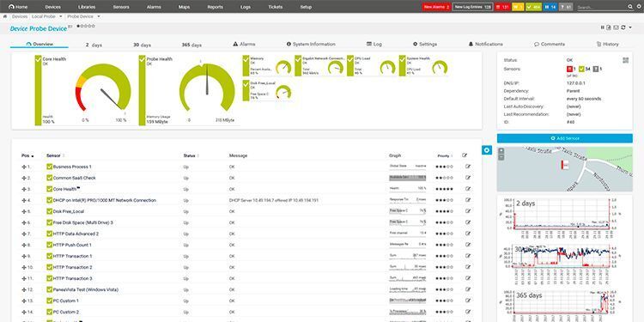Image resolution: width=644 pixels, height=322 pixels.
Task: Open the History tab
Action: [x=607, y=44]
